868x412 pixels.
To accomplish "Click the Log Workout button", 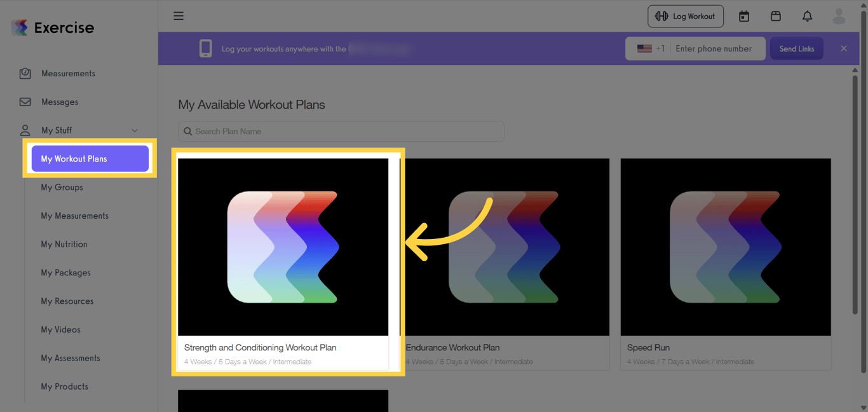I will tap(686, 17).
